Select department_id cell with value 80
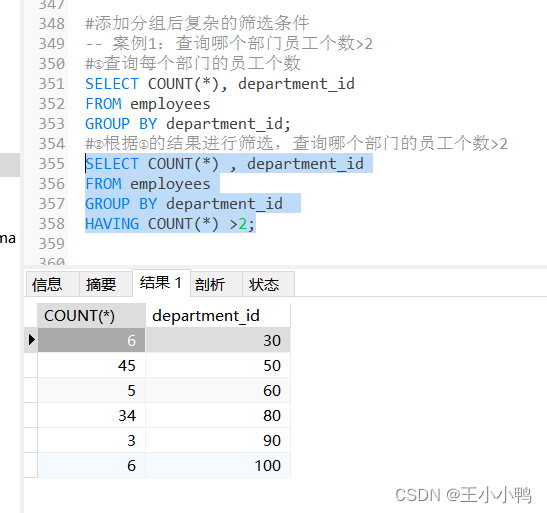This screenshot has width=547, height=513. [218, 415]
